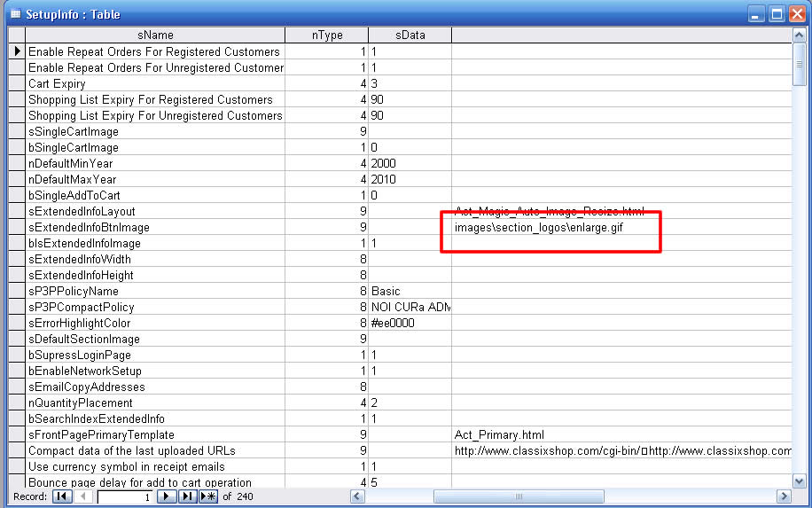Click the record number input field
The height and width of the screenshot is (508, 812).
(x=125, y=496)
